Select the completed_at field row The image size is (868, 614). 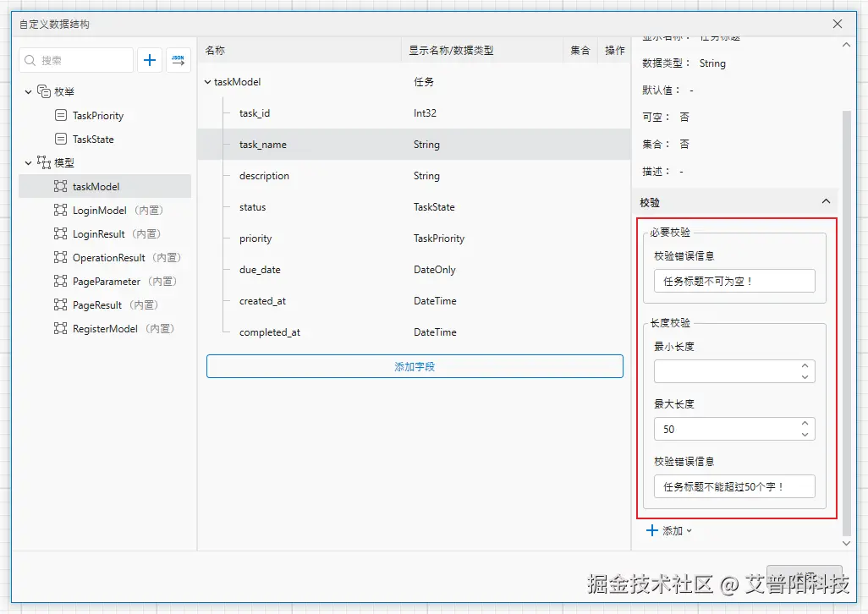point(414,332)
